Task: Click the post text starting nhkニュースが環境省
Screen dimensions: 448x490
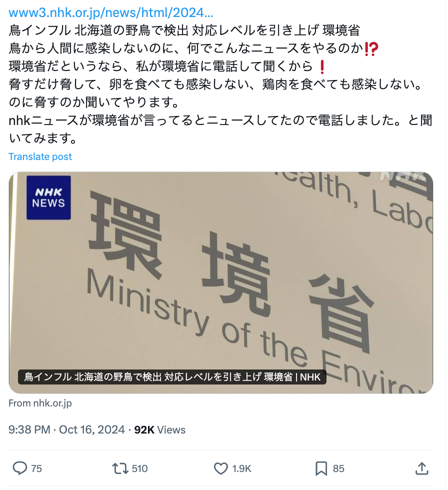Action: (x=220, y=129)
